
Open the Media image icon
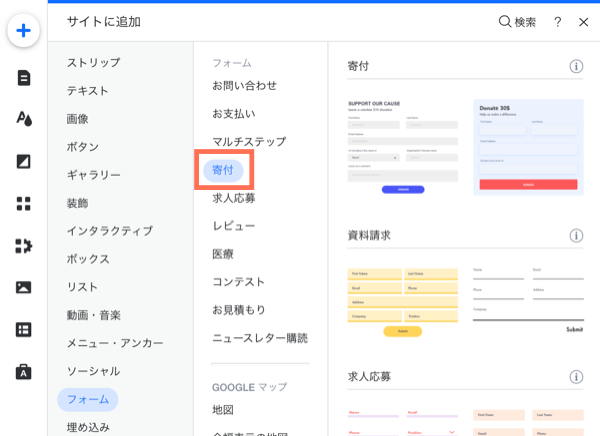pos(24,287)
